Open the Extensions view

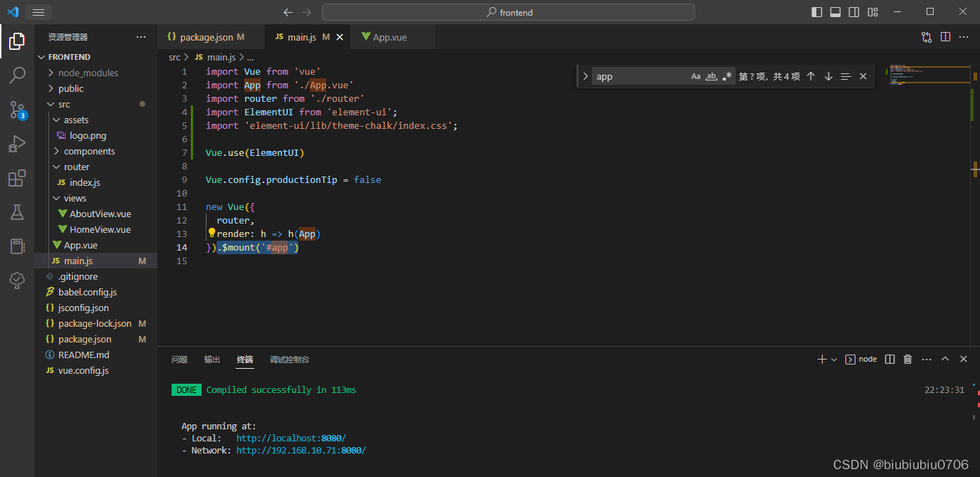click(x=17, y=178)
